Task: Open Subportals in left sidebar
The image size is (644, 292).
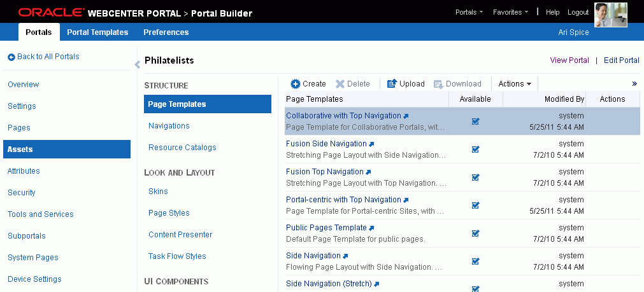Action: coord(27,236)
